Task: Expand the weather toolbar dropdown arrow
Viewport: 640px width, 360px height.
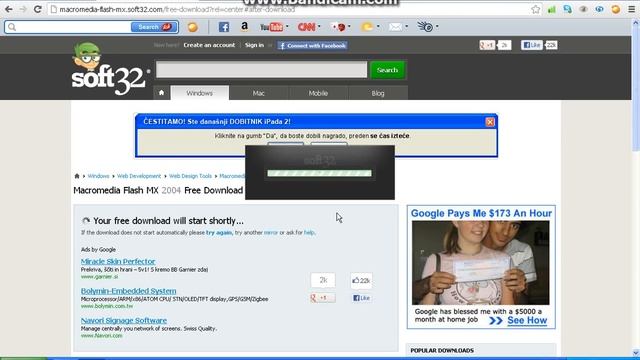Action: [x=378, y=27]
